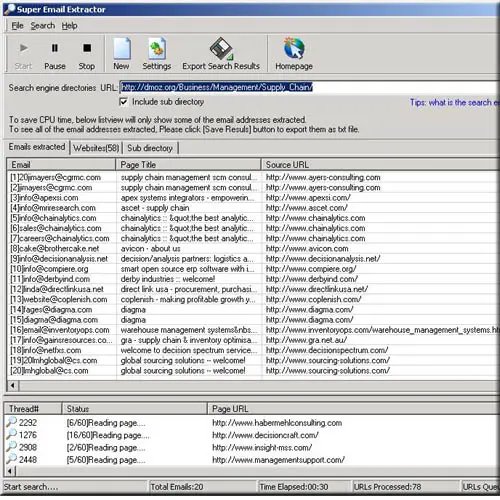The image size is (500, 500).
Task: Sort by the Source URL column header
Action: point(381,165)
